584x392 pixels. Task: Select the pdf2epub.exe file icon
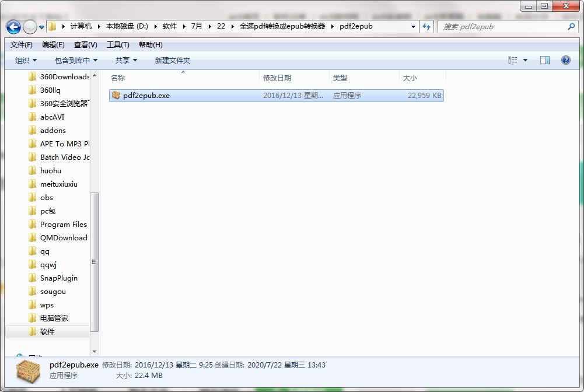coord(116,95)
